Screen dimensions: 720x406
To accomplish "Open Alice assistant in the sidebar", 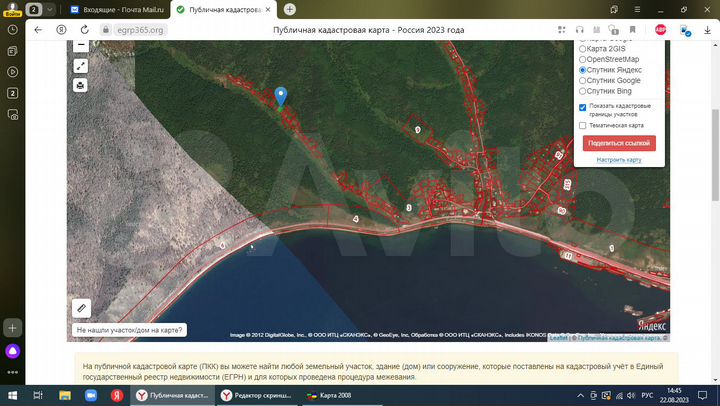I will [12, 351].
